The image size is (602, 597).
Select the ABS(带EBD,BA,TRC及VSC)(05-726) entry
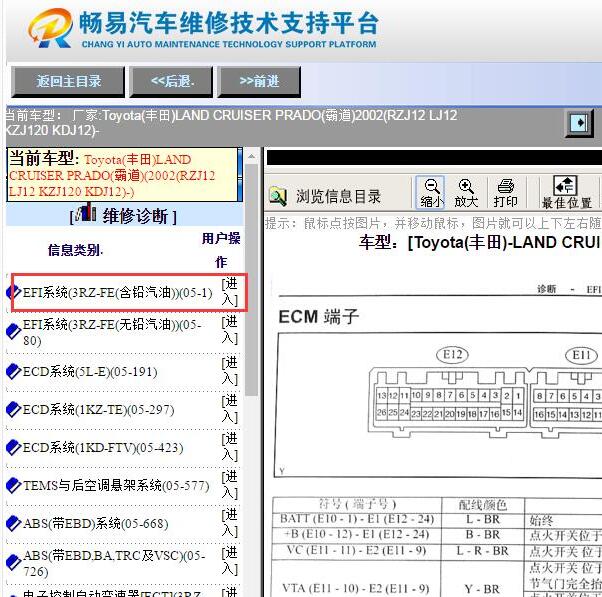click(114, 563)
